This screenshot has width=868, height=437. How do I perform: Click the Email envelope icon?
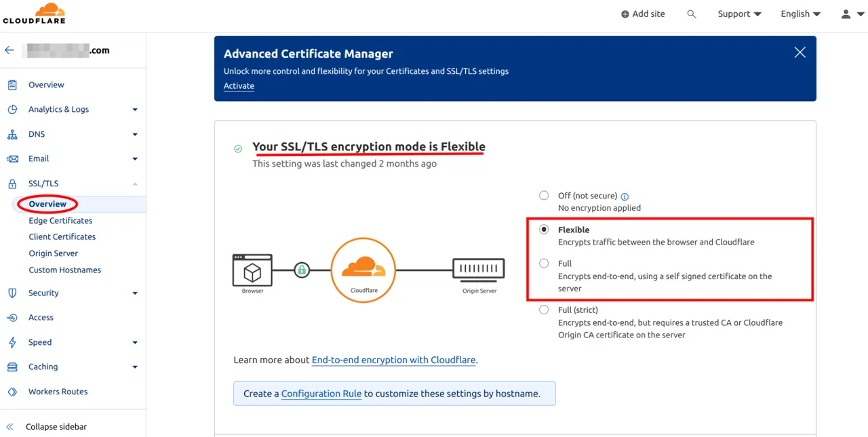point(12,159)
